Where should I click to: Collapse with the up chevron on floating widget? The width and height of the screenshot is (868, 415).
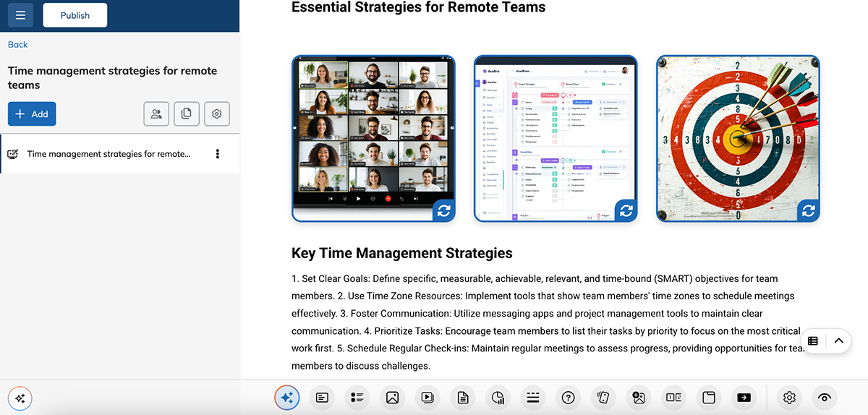(x=838, y=341)
